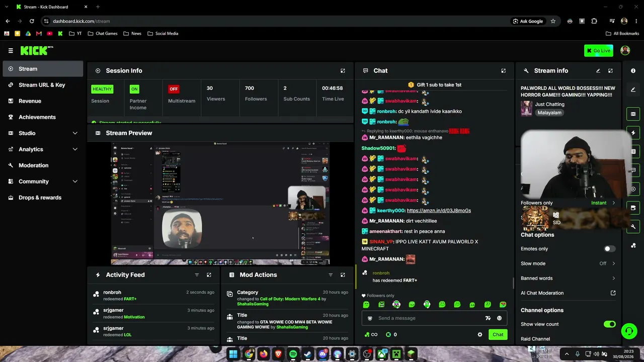Open the Slow mode options
Viewport: 644px width, 362px height.
(569, 263)
